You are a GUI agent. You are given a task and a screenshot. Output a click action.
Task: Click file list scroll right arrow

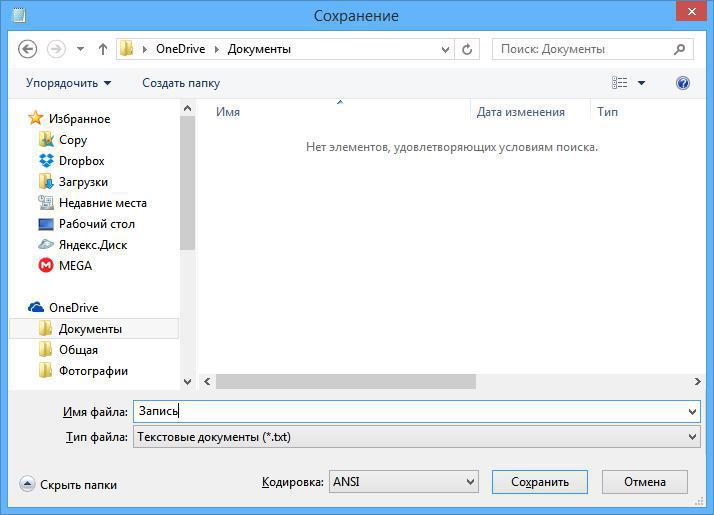[697, 381]
